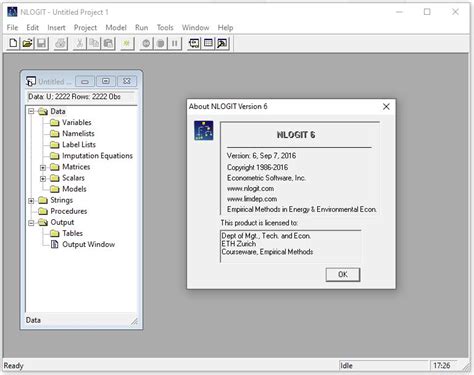Minimize the Untitled project window
Screen dimensions: 474x375
[85, 81]
